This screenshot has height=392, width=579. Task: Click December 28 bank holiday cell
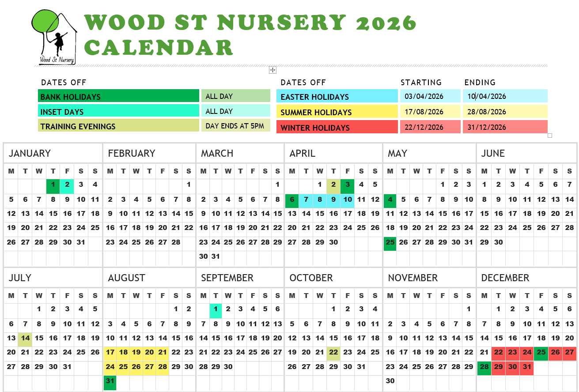(484, 368)
